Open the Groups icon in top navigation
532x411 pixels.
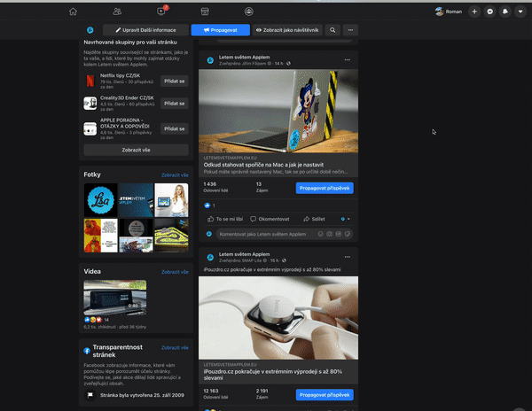[248, 12]
